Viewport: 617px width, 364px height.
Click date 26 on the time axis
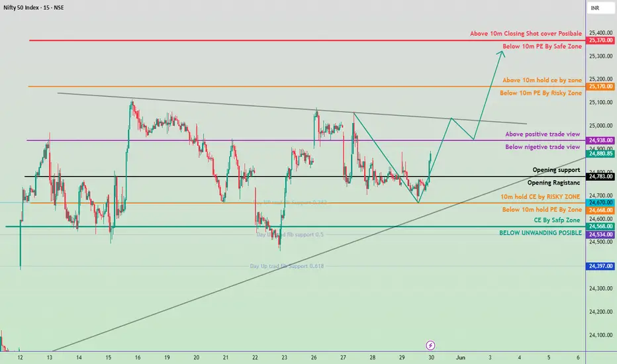pyautogui.click(x=314, y=357)
